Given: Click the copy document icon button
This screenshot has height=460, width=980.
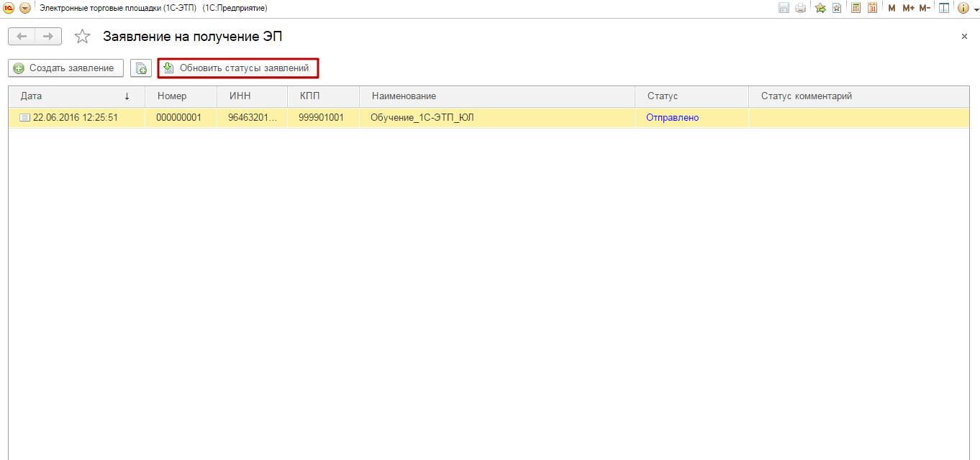Looking at the screenshot, I should [141, 68].
